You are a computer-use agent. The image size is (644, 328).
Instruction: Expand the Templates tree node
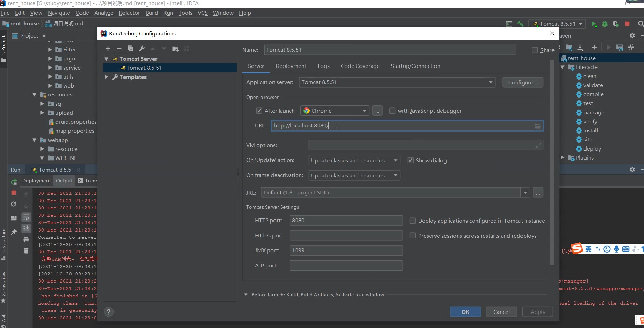click(x=106, y=77)
